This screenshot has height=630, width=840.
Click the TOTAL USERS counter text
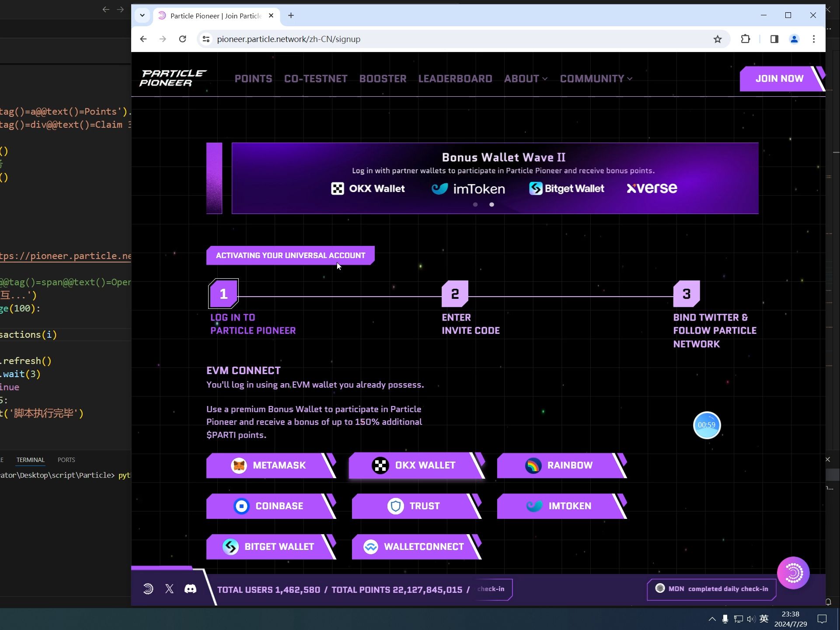coord(268,590)
